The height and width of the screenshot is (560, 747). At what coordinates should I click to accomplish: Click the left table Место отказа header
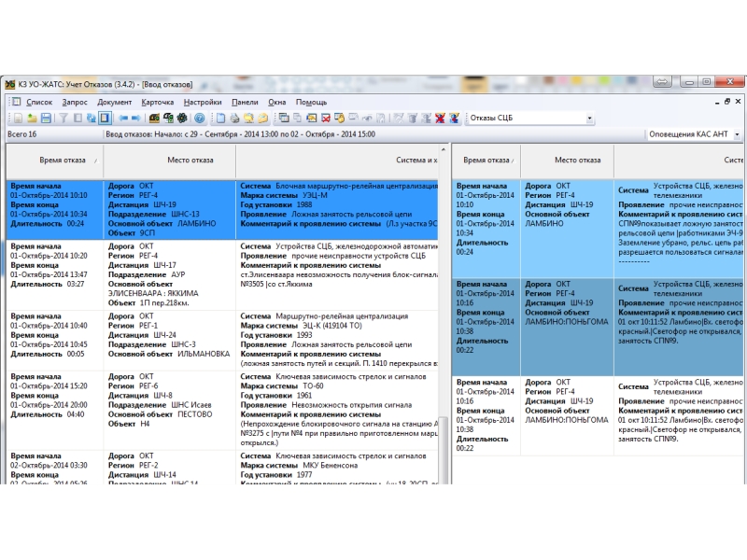pos(170,161)
